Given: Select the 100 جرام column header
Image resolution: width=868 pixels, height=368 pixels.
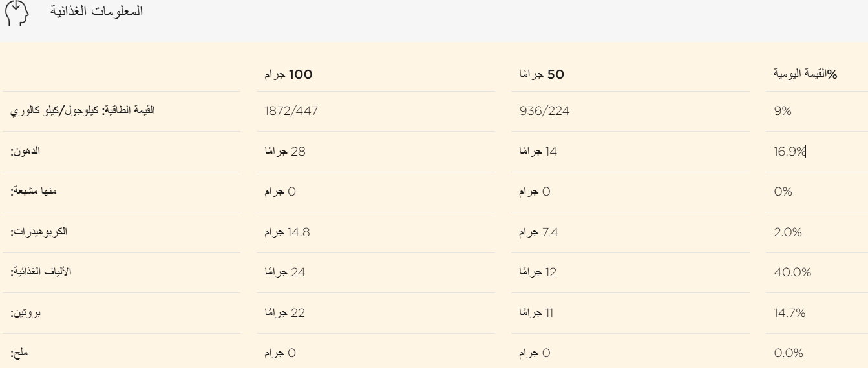Looking at the screenshot, I should tap(284, 75).
